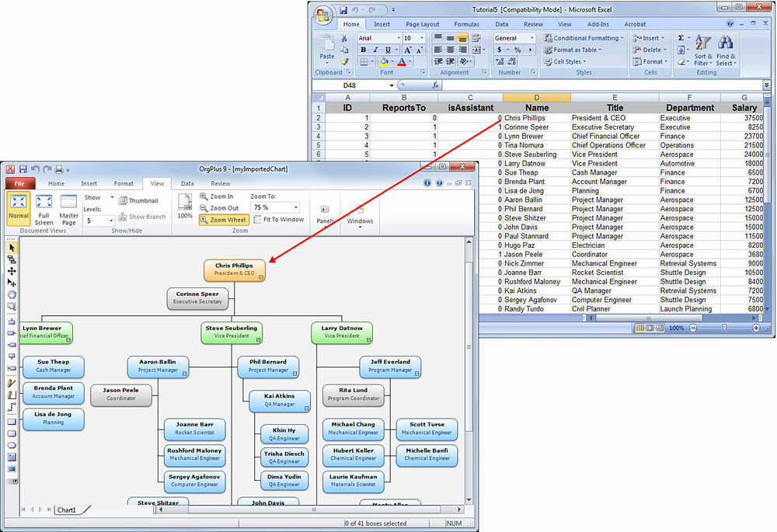The width and height of the screenshot is (777, 532).
Task: Open the Cell Styles dropdown
Action: (x=565, y=62)
